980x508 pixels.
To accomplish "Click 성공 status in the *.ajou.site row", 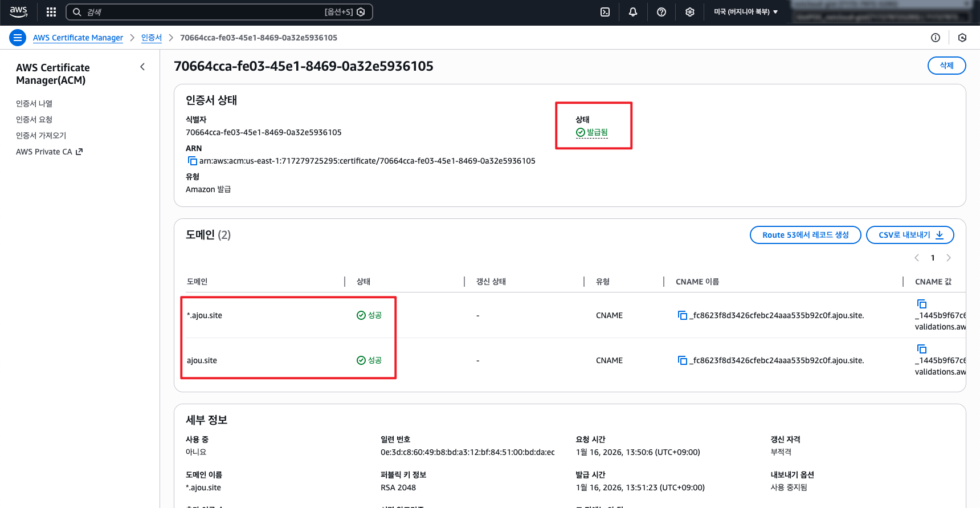I will point(369,315).
